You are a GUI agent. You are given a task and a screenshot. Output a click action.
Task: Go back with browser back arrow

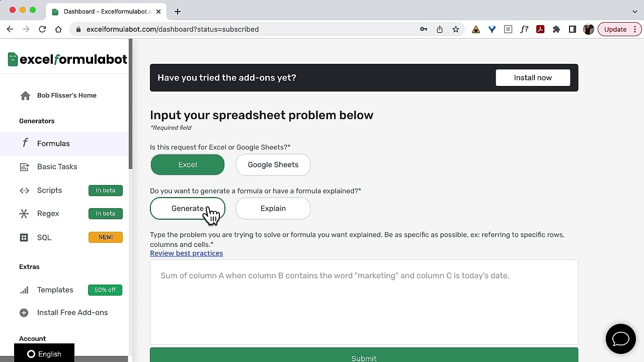(x=10, y=29)
